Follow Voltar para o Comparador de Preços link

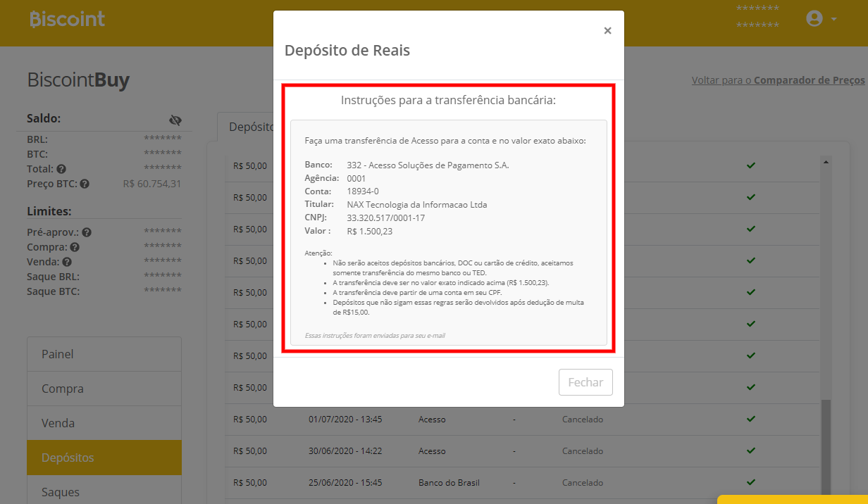(779, 80)
